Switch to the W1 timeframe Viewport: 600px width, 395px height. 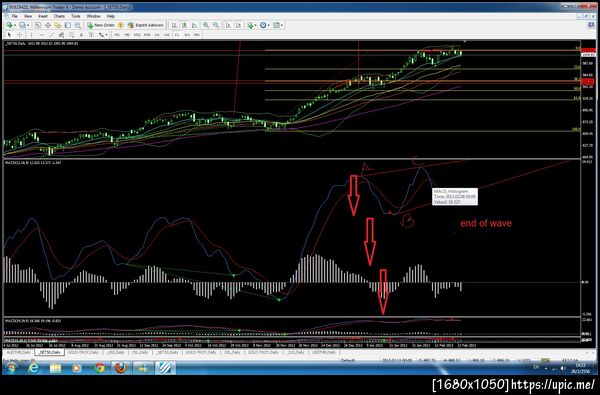(187, 35)
